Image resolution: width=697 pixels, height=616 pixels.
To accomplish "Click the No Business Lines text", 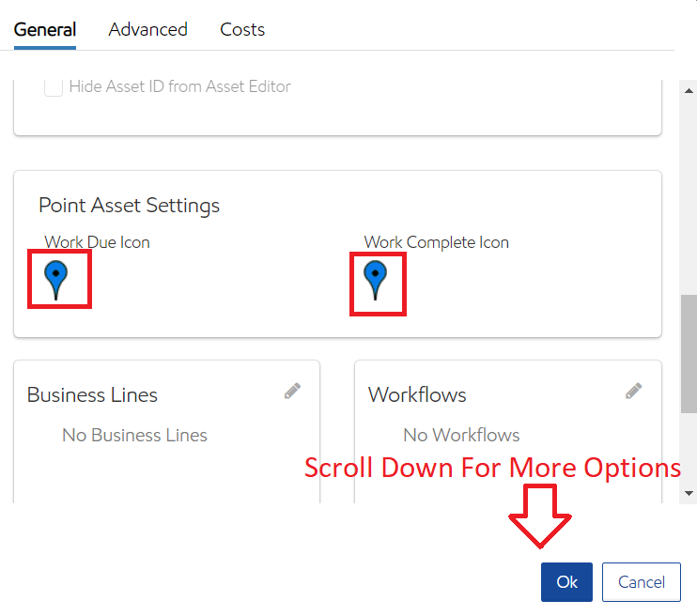I will 134,435.
